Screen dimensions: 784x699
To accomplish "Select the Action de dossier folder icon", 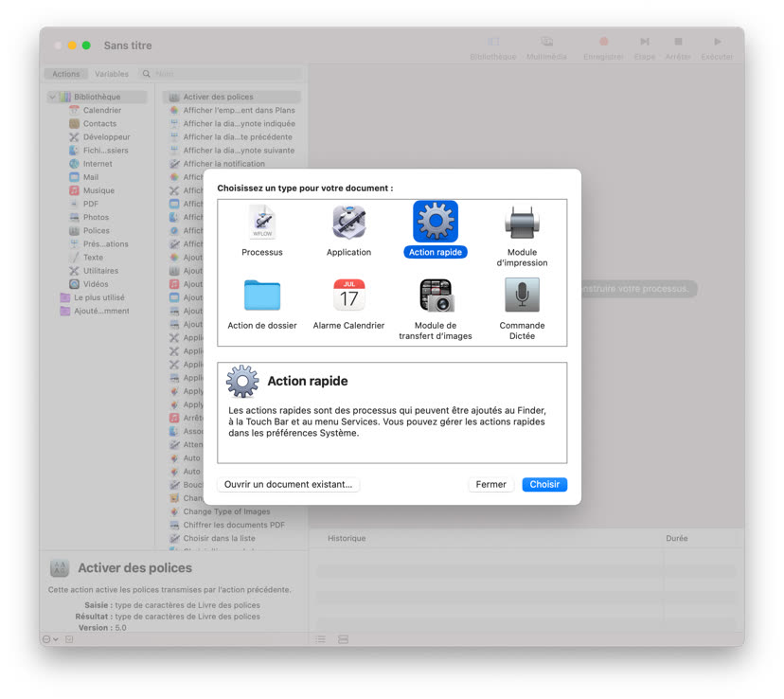I will pyautogui.click(x=262, y=295).
